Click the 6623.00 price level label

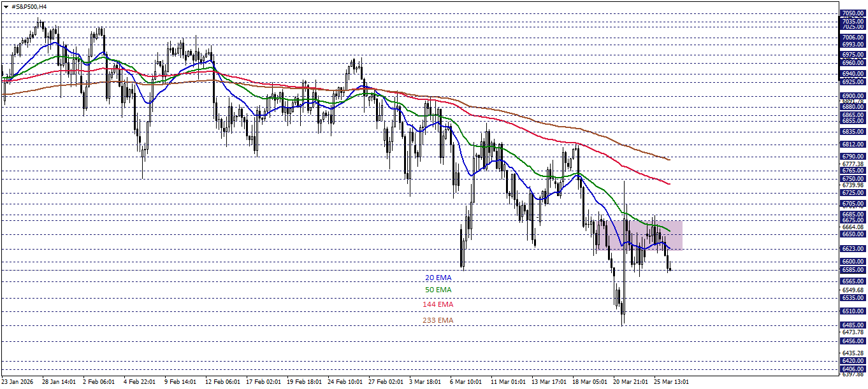coord(853,249)
